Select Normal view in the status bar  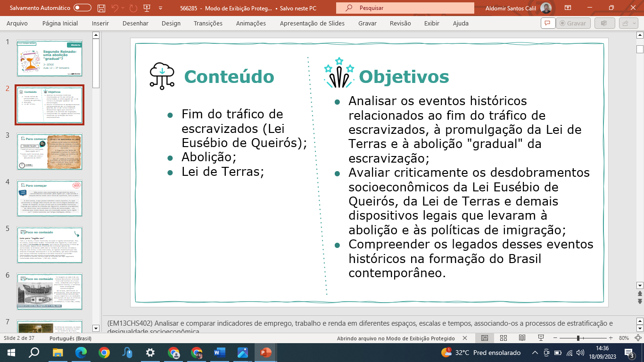(x=484, y=338)
